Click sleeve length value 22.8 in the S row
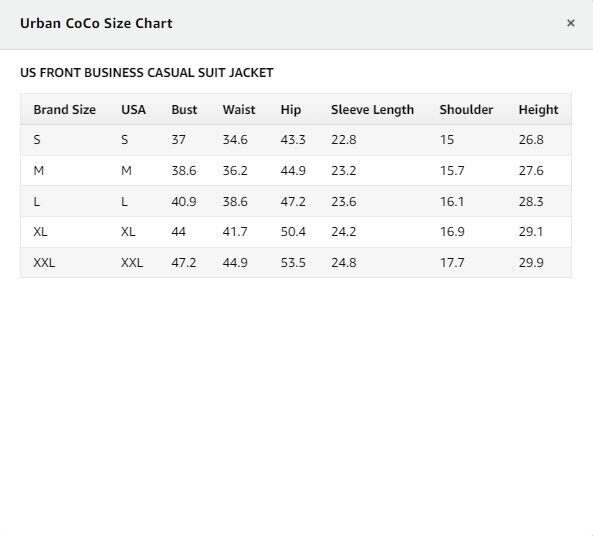The height and width of the screenshot is (536, 593). pos(344,140)
